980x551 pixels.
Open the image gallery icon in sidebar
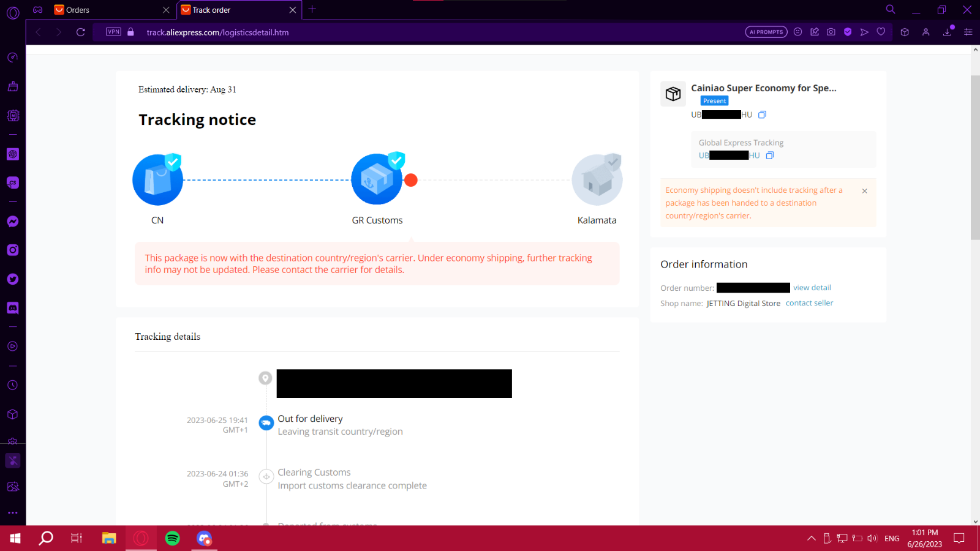[x=13, y=487]
